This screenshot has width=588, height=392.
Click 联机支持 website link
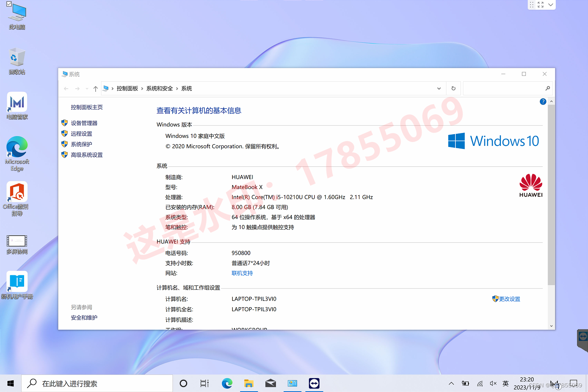click(242, 273)
